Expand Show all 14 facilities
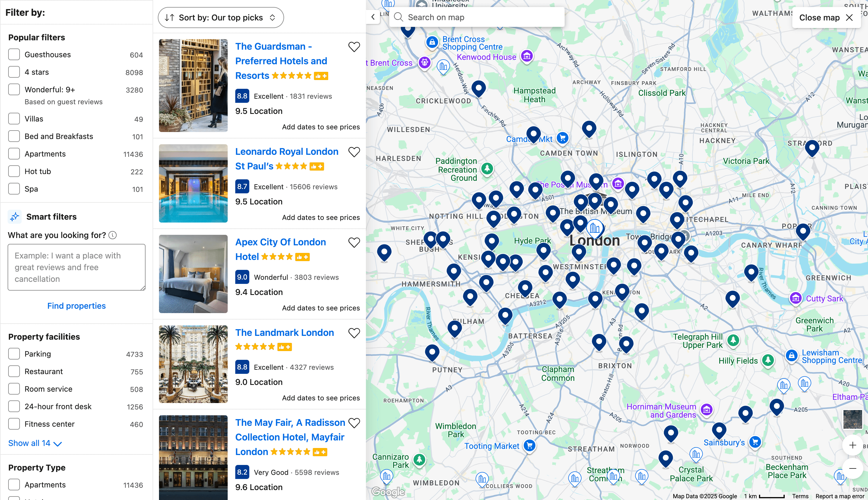The height and width of the screenshot is (500, 868). (35, 443)
